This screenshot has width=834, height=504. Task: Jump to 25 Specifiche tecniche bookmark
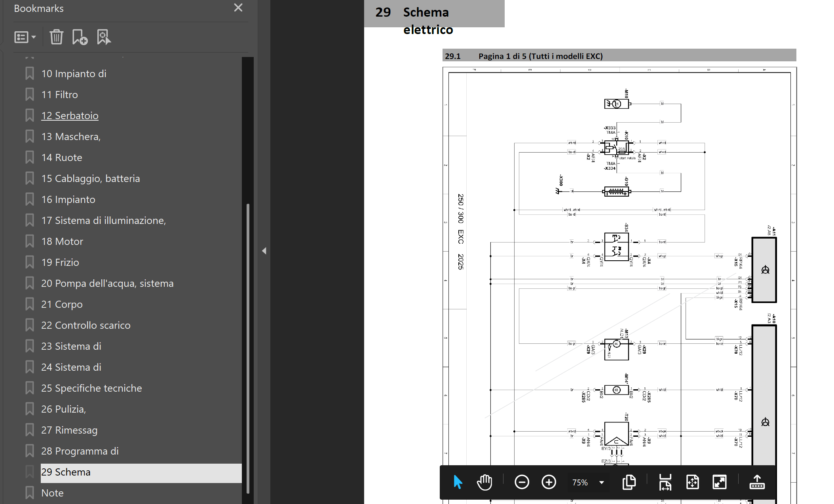coord(91,388)
